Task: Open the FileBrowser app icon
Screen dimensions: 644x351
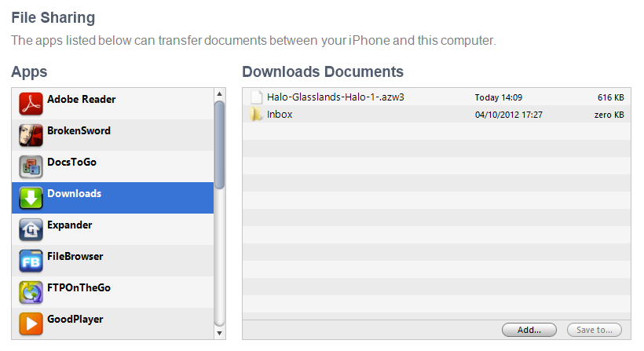Action: [31, 261]
